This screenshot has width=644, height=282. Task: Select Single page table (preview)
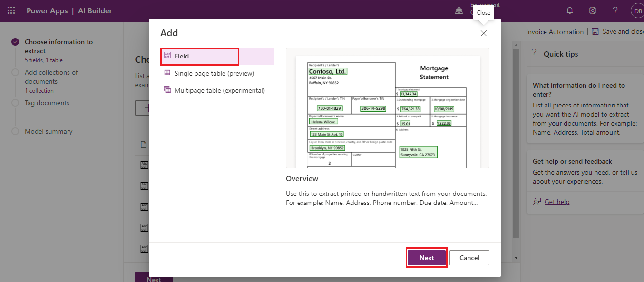(x=217, y=73)
